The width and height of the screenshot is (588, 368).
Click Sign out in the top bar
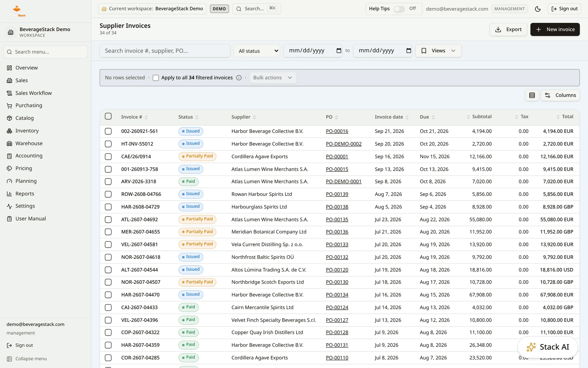pos(564,9)
